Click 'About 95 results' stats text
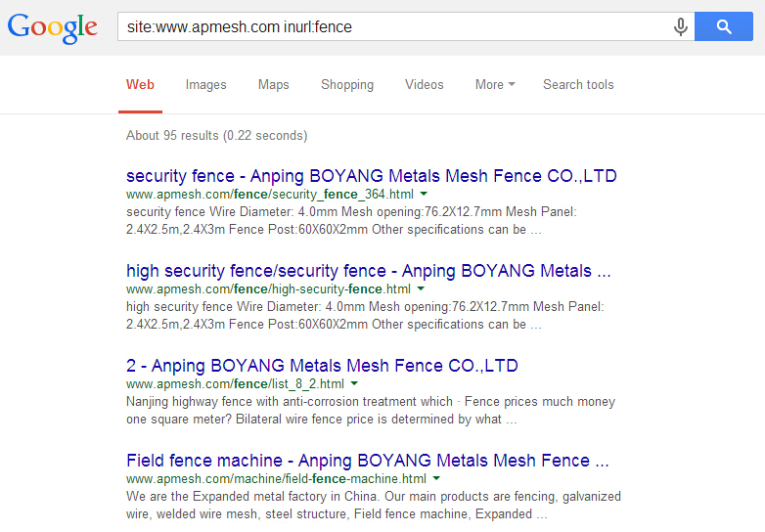The width and height of the screenshot is (765, 532). 216,136
